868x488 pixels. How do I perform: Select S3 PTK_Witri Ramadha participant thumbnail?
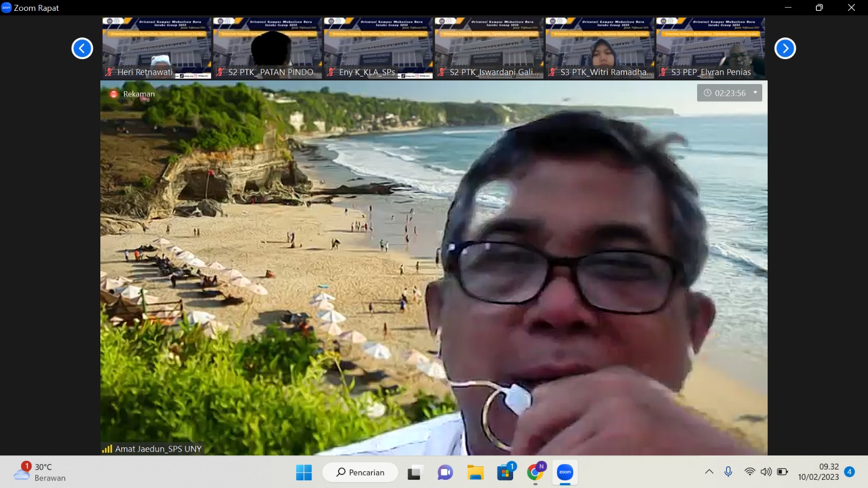point(600,48)
